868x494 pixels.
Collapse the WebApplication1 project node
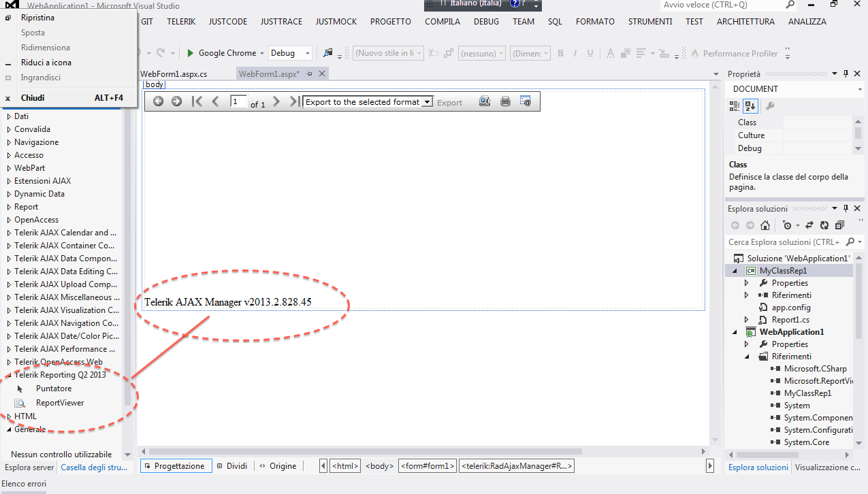[735, 332]
